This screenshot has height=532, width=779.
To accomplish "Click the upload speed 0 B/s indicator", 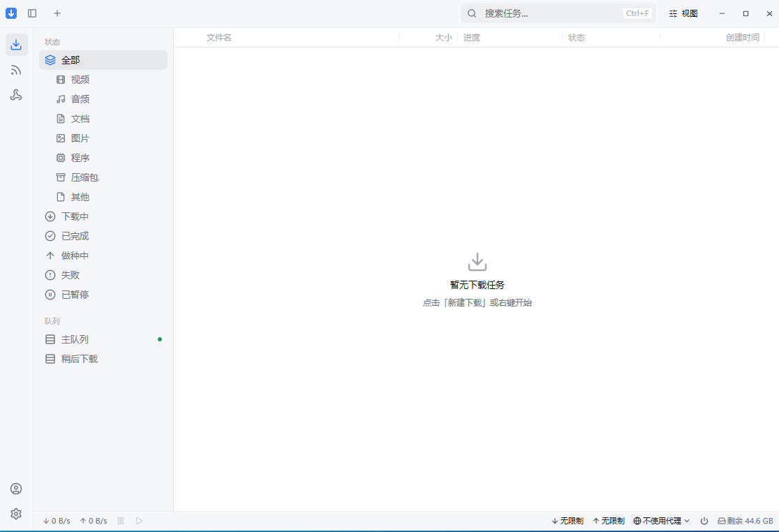I will 94,521.
